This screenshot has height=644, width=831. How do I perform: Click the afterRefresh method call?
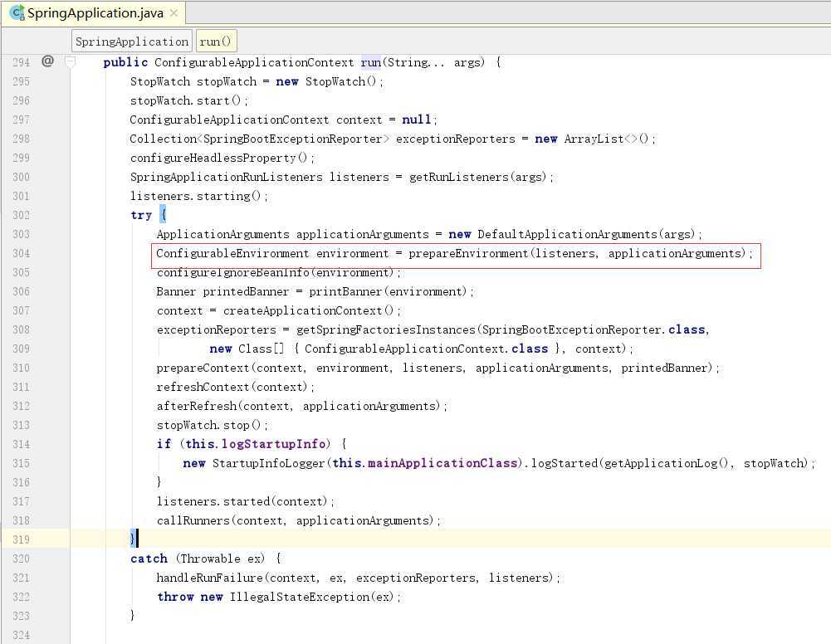coord(197,406)
